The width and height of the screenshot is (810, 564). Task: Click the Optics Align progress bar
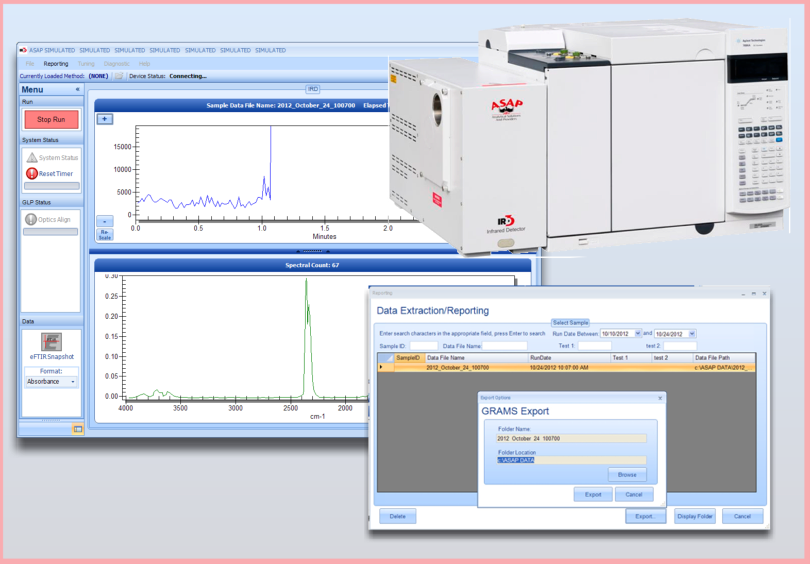51,232
